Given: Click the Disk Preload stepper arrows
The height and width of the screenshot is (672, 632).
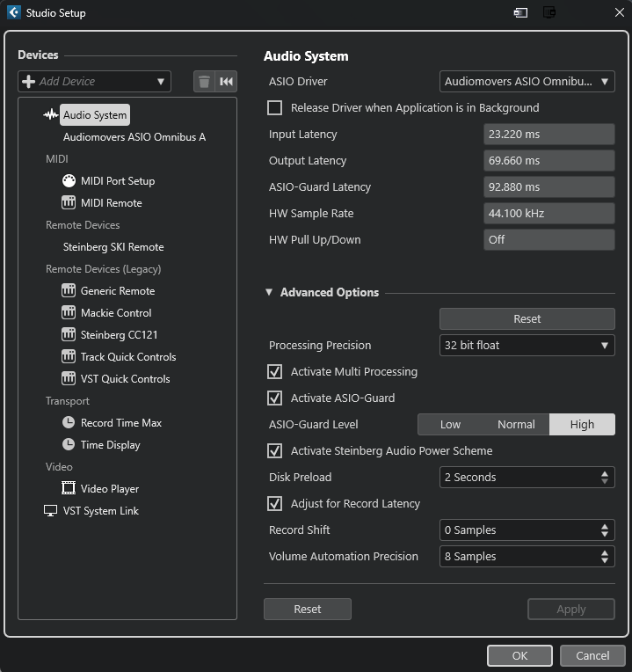Looking at the screenshot, I should (x=605, y=478).
